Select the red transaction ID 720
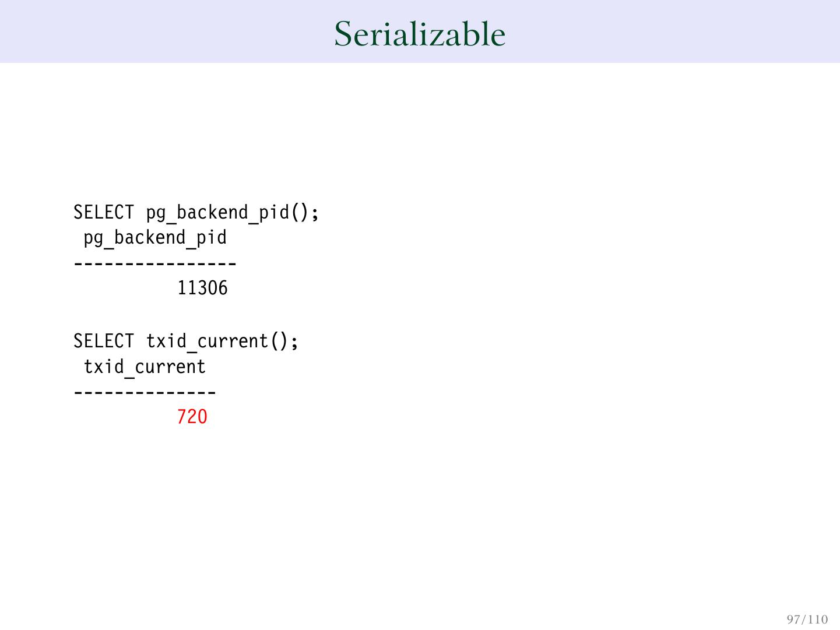 point(192,417)
